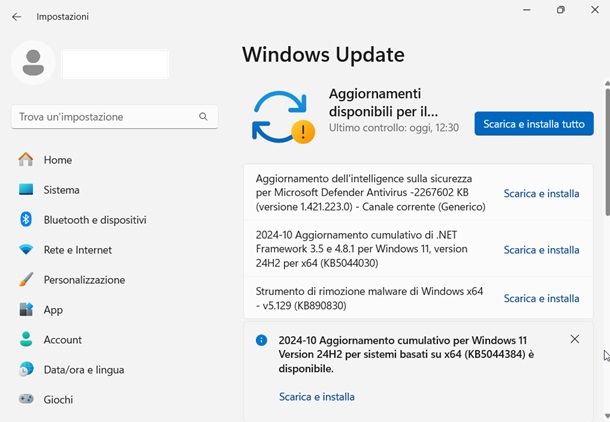
Task: Click 'Ultimo controllo: oggi, 12:30' text
Action: tap(394, 128)
